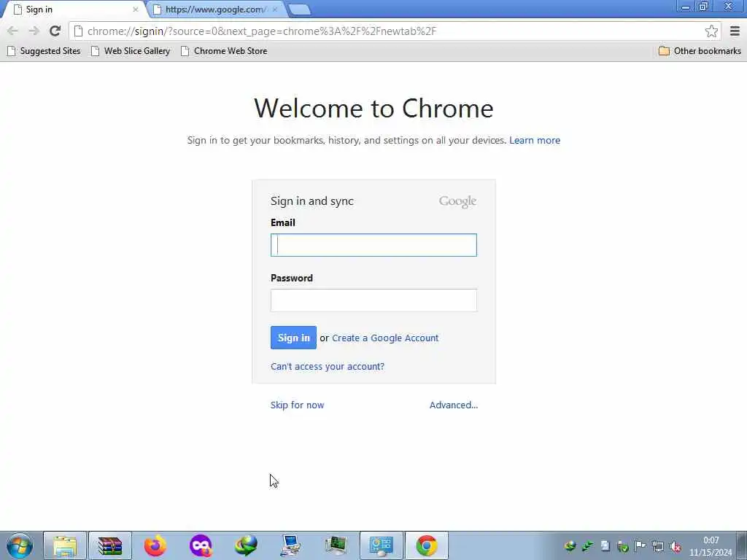747x560 pixels.
Task: Open the network tray icon
Action: coord(658,546)
